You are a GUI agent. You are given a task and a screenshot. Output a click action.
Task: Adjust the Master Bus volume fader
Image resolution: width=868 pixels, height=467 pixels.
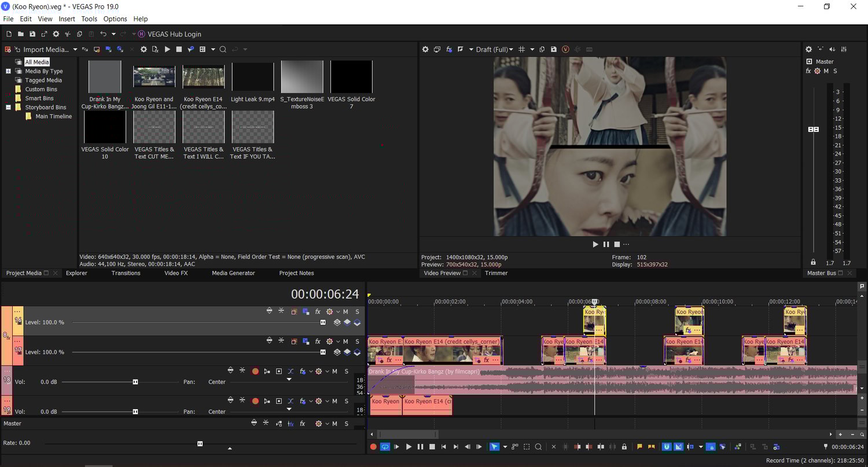[814, 129]
